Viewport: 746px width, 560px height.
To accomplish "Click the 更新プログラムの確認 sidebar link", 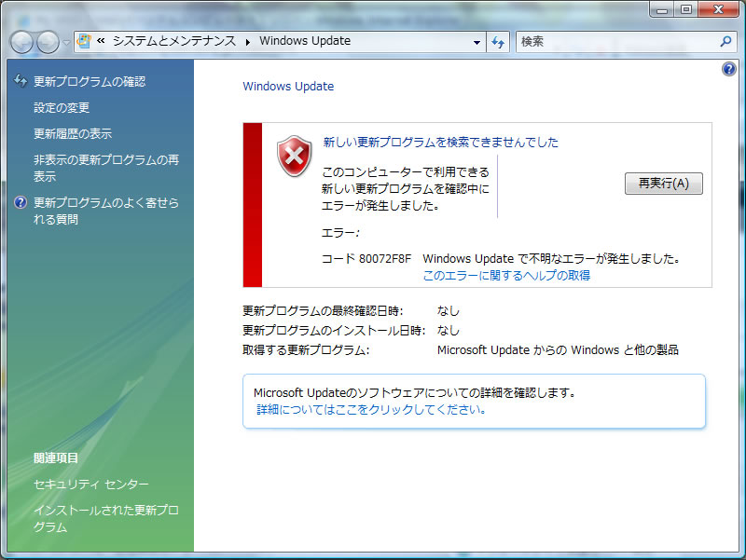I will pos(90,82).
